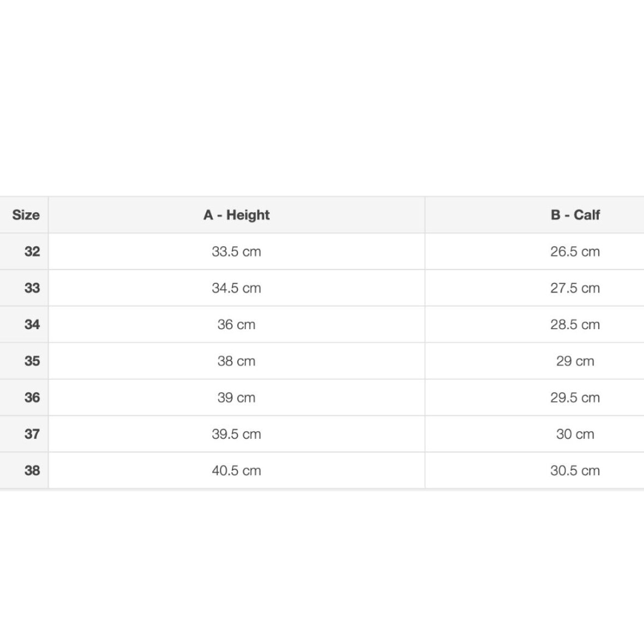Select the size 34 row label
Image resolution: width=644 pixels, height=644 pixels.
tap(32, 325)
